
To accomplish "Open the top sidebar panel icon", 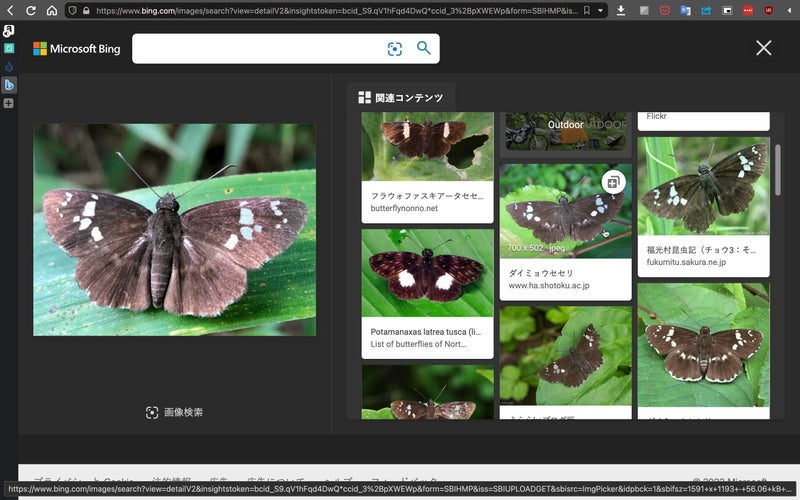I will click(x=9, y=31).
